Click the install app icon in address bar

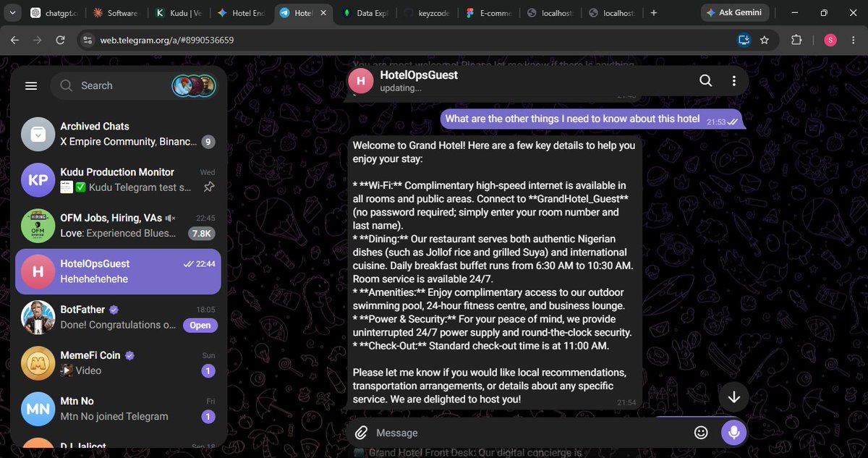[x=744, y=40]
